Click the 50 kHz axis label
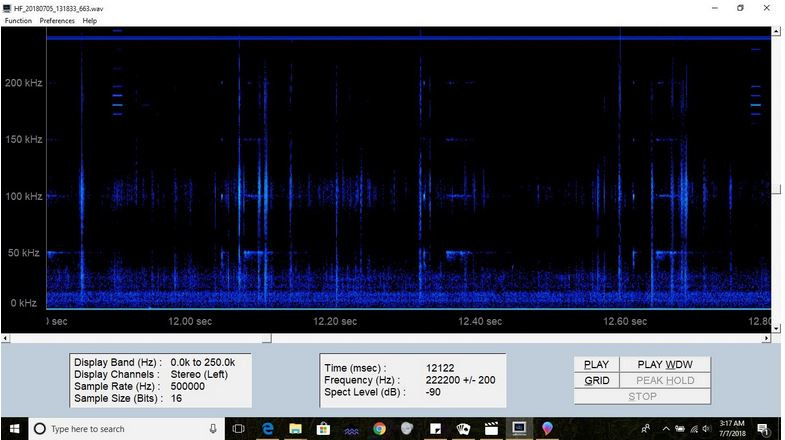 [x=24, y=253]
